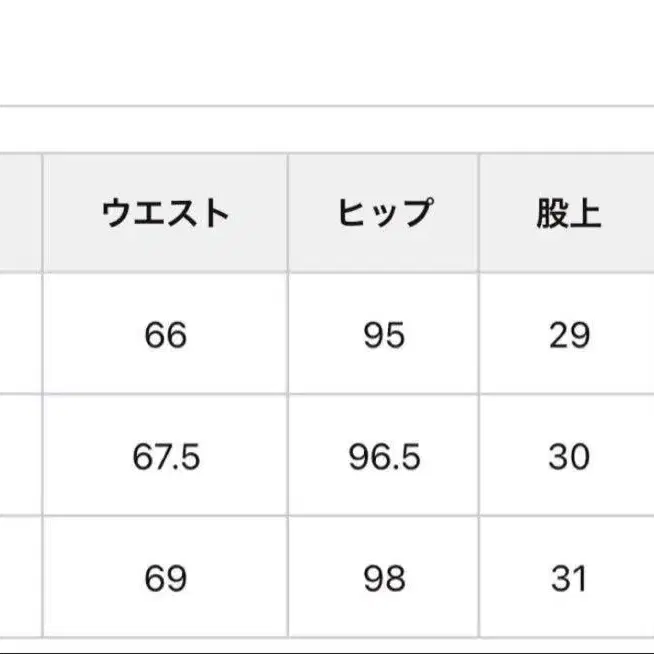Click the ウエスト column header
Screen dimensions: 654x654
click(165, 213)
